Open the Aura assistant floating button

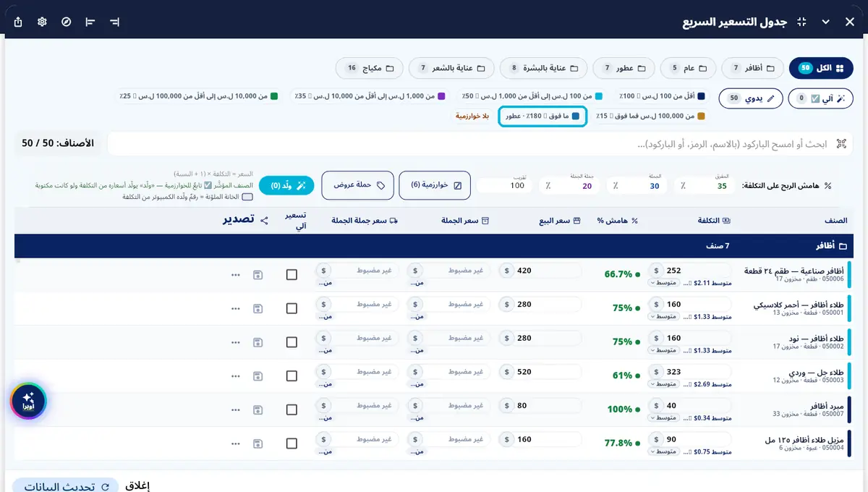(x=28, y=400)
